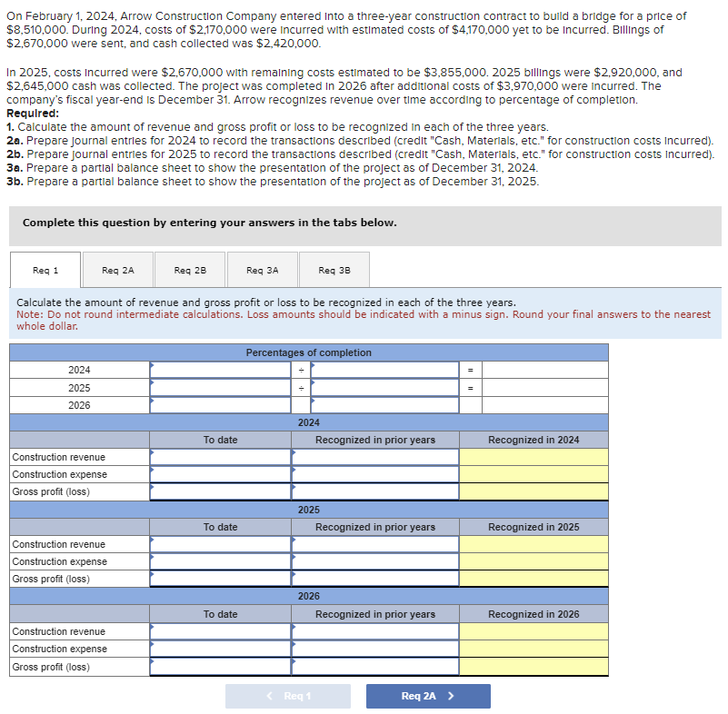
Task: Click 2024 percentage of completion result cell
Action: 545,370
